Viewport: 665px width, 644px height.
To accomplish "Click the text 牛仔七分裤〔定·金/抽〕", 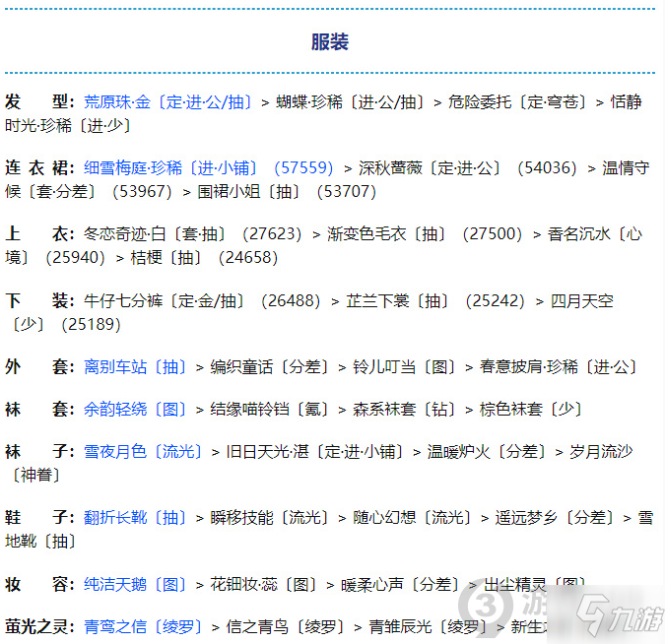I will (x=165, y=301).
